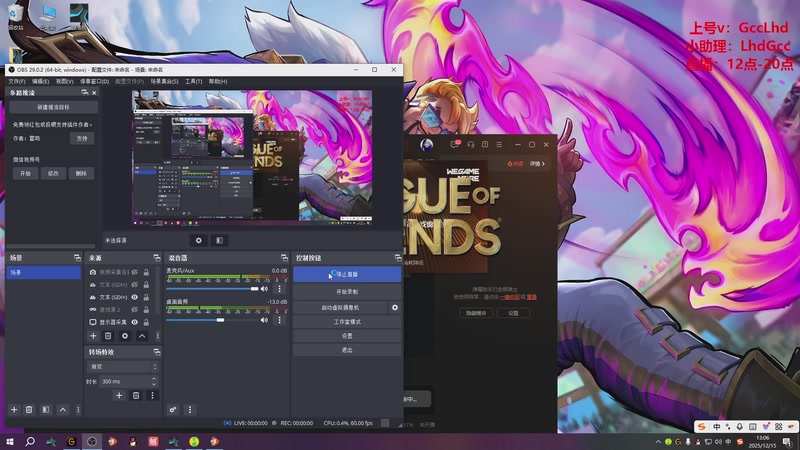Close the multi-stream dock panel
This screenshot has width=800, height=450.
click(94, 93)
